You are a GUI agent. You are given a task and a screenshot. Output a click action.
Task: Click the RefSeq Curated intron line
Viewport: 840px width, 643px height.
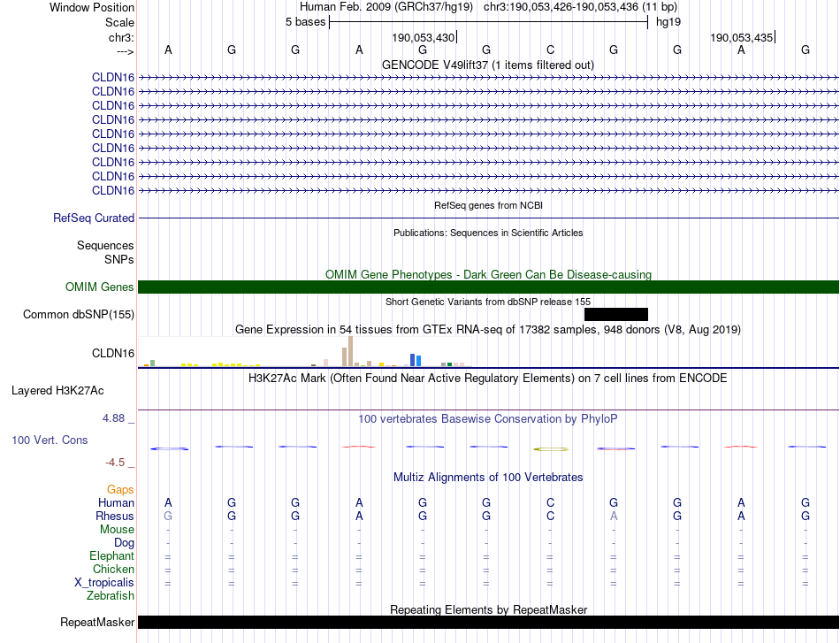pos(489,218)
